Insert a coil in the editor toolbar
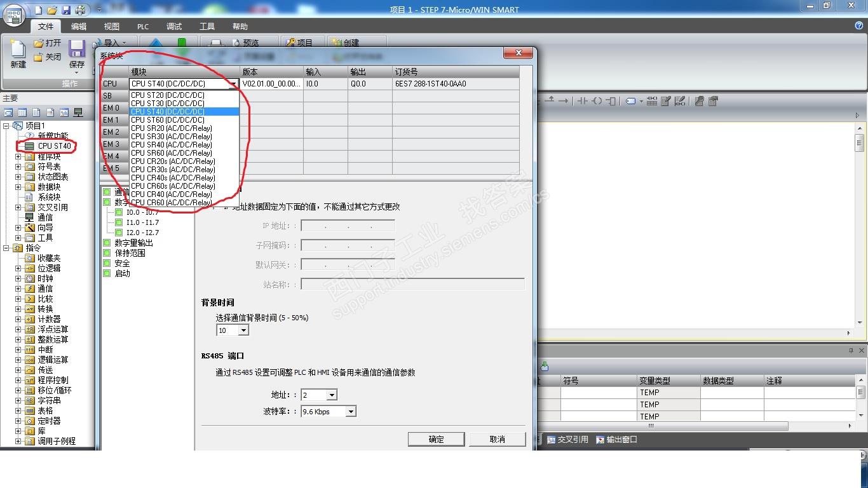 tap(597, 101)
